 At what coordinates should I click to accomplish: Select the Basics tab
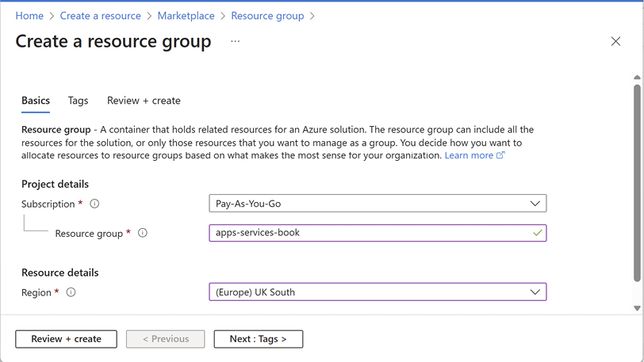(36, 101)
